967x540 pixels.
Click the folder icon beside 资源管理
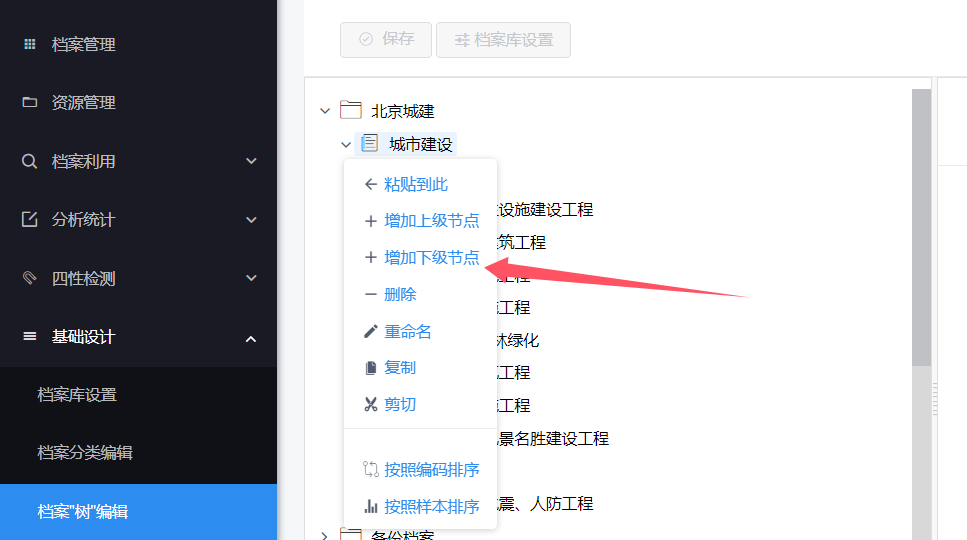pos(30,102)
